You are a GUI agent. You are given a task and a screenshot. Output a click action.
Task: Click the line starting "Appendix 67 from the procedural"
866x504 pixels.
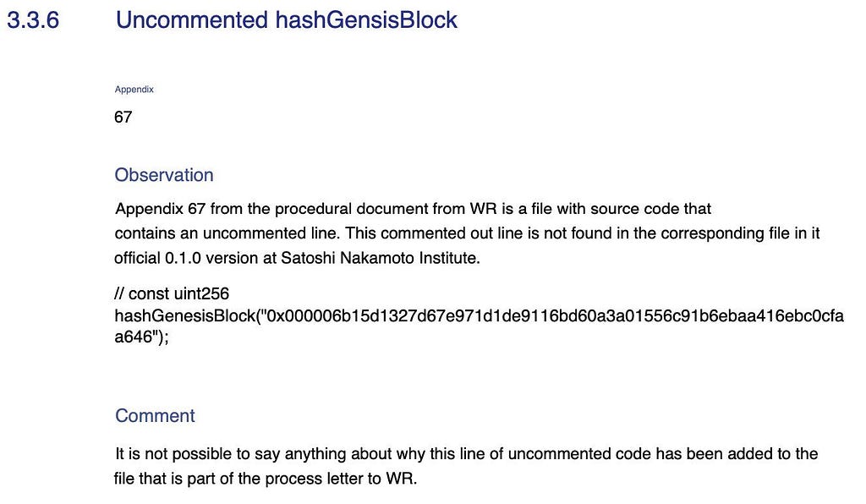point(413,208)
